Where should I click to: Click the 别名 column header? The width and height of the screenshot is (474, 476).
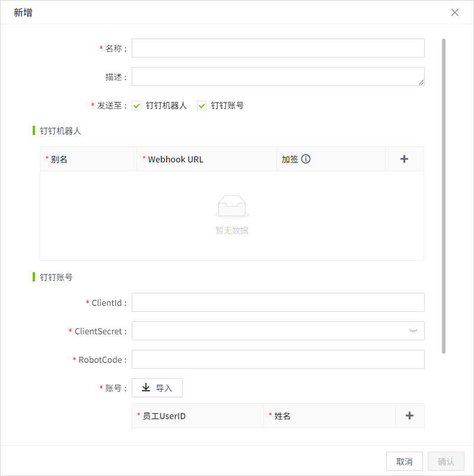click(x=59, y=159)
